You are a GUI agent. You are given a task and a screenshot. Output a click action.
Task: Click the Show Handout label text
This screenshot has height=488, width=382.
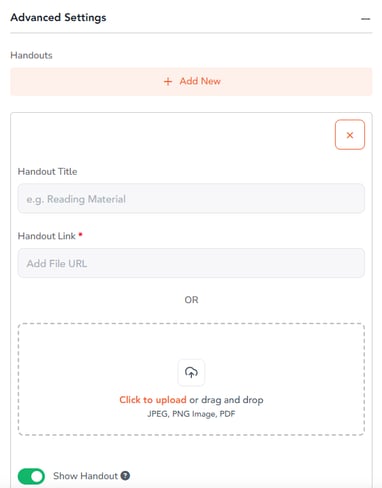click(85, 476)
